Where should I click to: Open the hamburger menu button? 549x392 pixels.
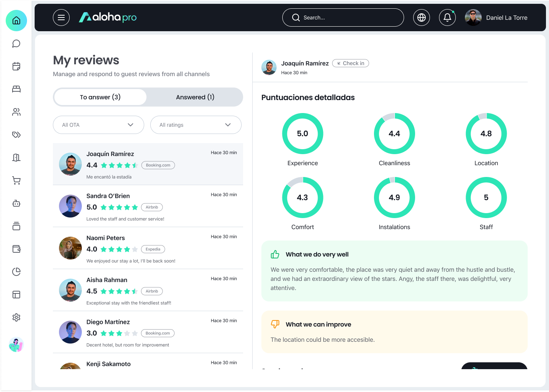coord(61,18)
